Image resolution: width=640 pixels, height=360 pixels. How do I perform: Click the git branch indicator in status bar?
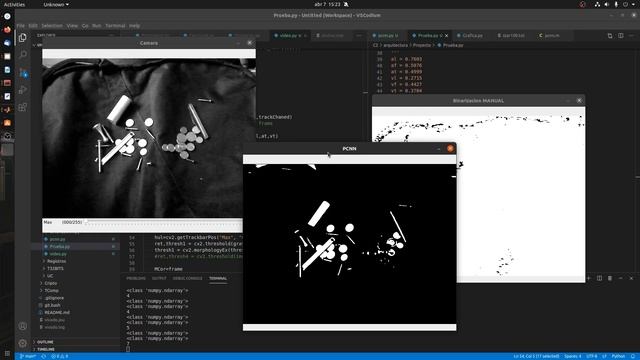pyautogui.click(x=27, y=356)
